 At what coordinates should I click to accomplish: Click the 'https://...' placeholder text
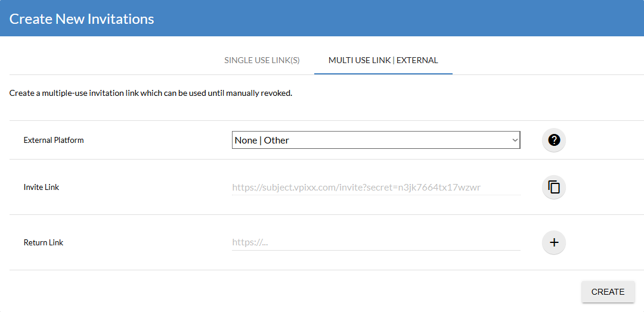(250, 242)
